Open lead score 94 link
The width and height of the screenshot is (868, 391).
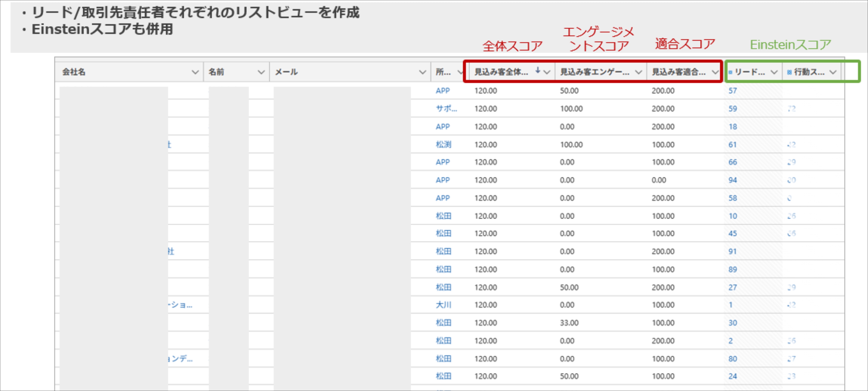click(733, 180)
